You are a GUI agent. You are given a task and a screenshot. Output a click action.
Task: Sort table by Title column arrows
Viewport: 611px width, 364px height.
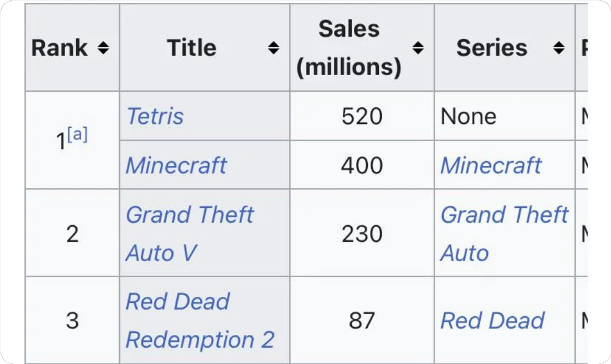274,48
